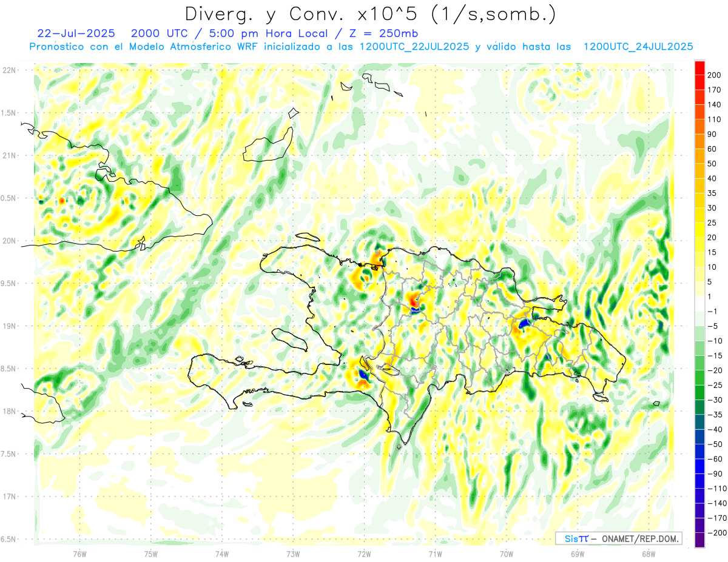Screen dimensions: 728x562
Task: Click the 72W longitude label
Action: (x=364, y=554)
